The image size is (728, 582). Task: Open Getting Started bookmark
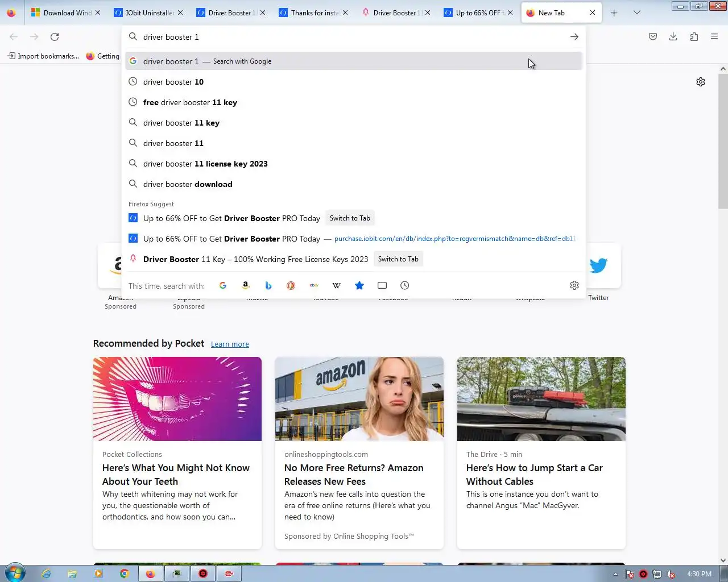[x=103, y=56]
